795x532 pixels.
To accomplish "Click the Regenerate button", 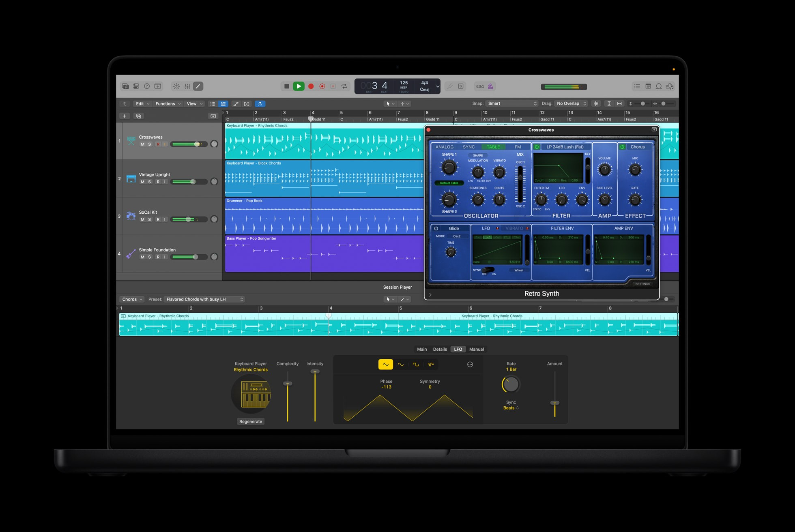I will pyautogui.click(x=251, y=421).
